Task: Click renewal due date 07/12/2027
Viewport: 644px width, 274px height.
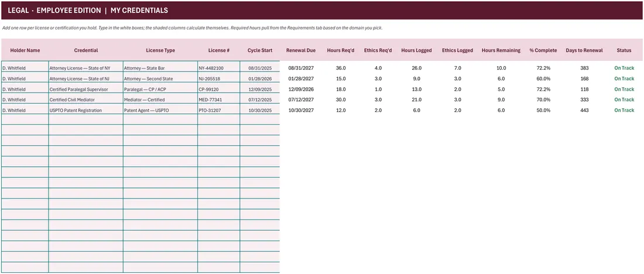Action: [x=301, y=100]
